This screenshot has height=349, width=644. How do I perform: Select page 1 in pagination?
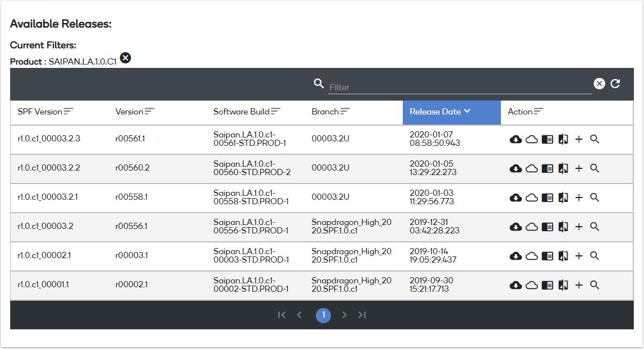click(323, 315)
